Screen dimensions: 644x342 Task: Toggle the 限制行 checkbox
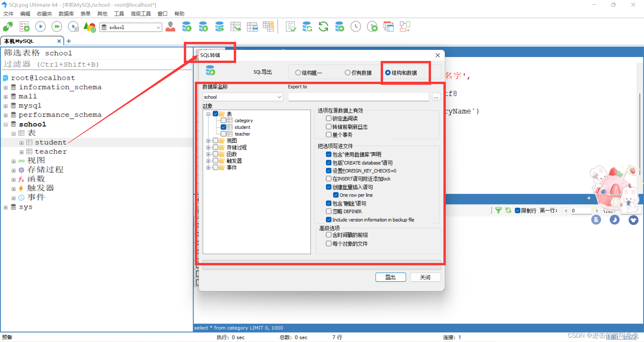[518, 210]
